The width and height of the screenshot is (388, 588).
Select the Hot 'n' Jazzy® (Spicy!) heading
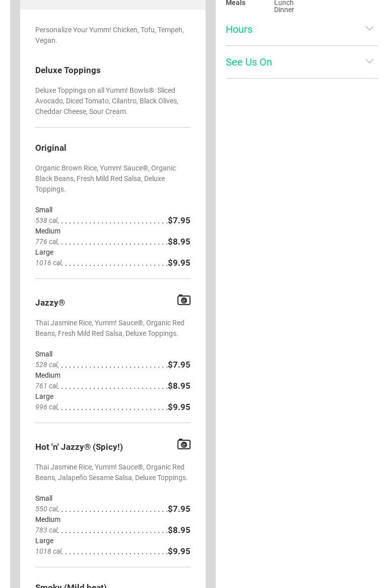click(79, 447)
